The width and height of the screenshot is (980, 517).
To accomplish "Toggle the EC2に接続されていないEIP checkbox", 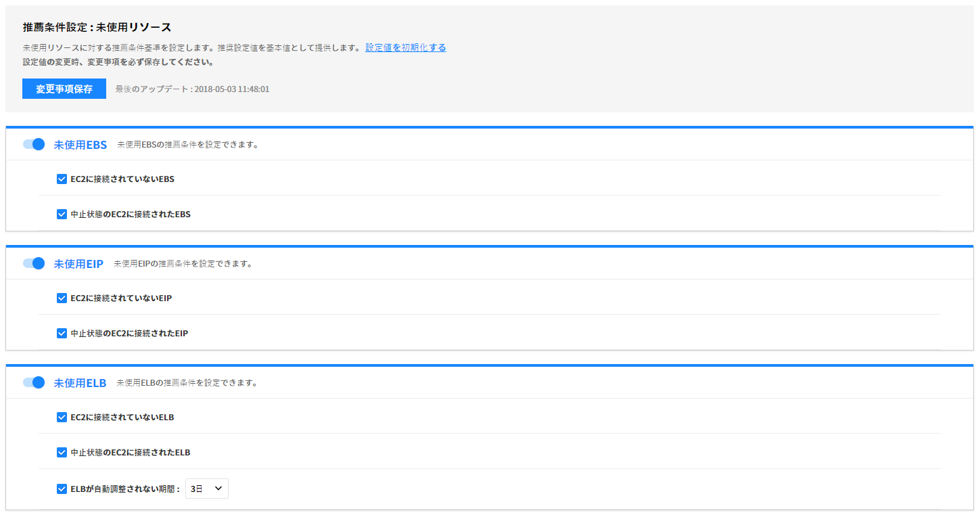I will (x=62, y=298).
